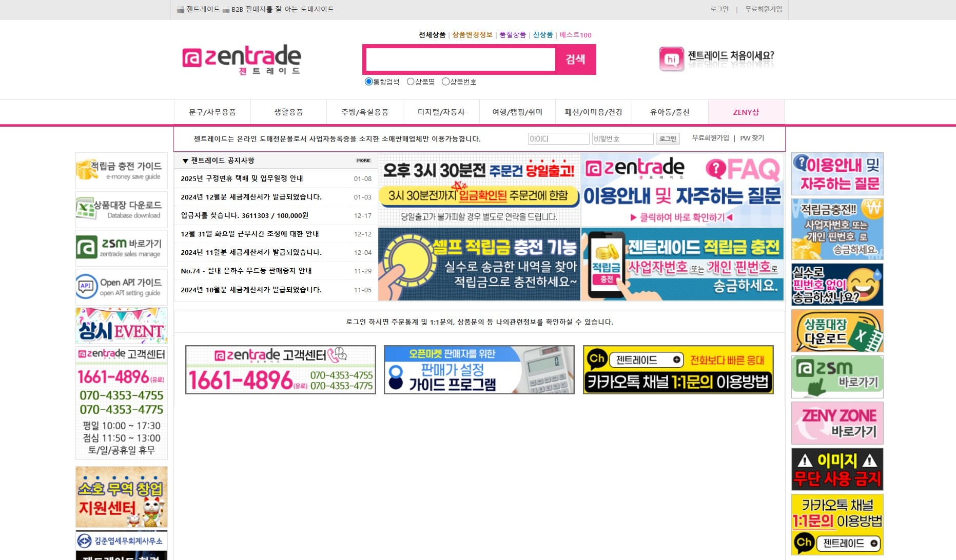
Task: Open center FAQ 이용안내 banner
Action: tap(682, 190)
